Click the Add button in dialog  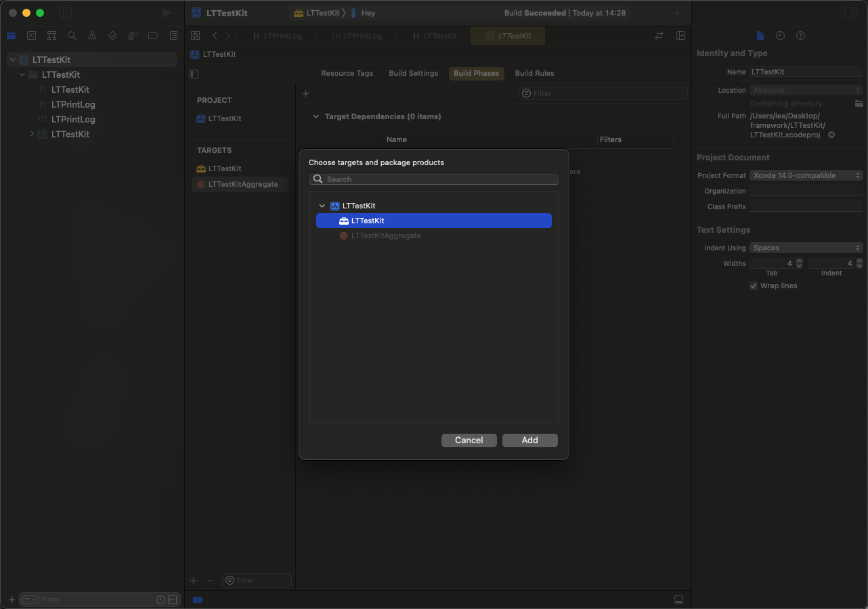point(530,441)
